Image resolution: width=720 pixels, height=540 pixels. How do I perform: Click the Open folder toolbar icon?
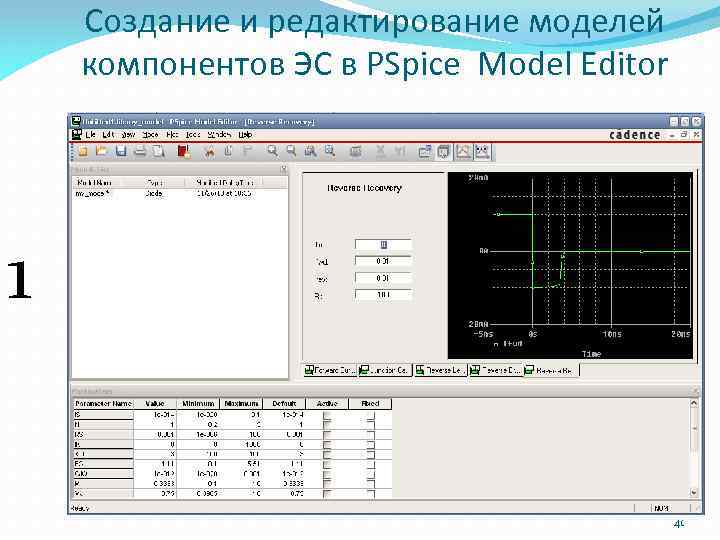(x=101, y=151)
